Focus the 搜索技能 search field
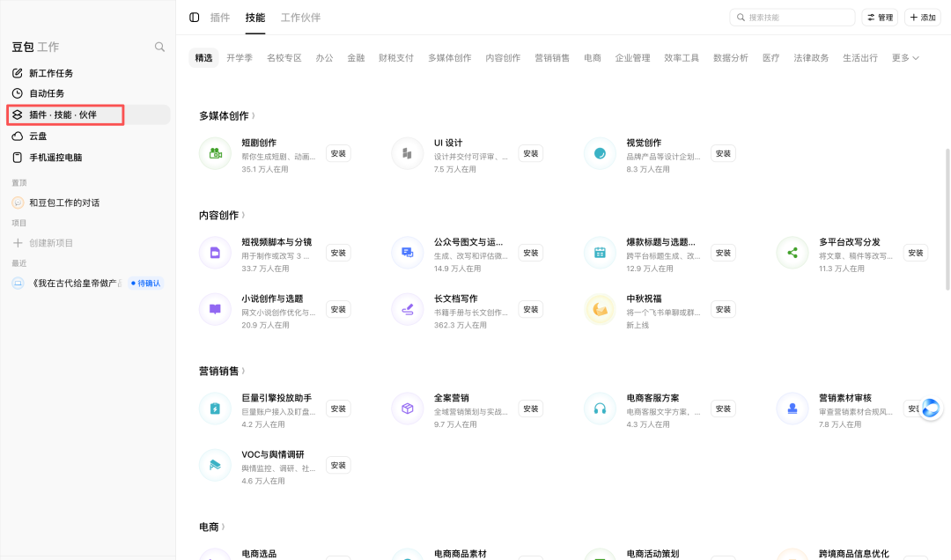951x560 pixels. click(792, 18)
